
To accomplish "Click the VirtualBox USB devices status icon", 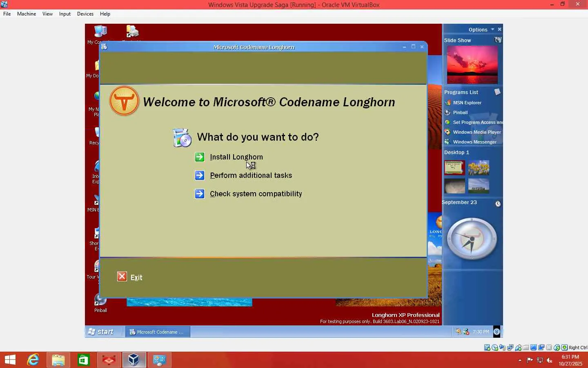I will 518,348.
